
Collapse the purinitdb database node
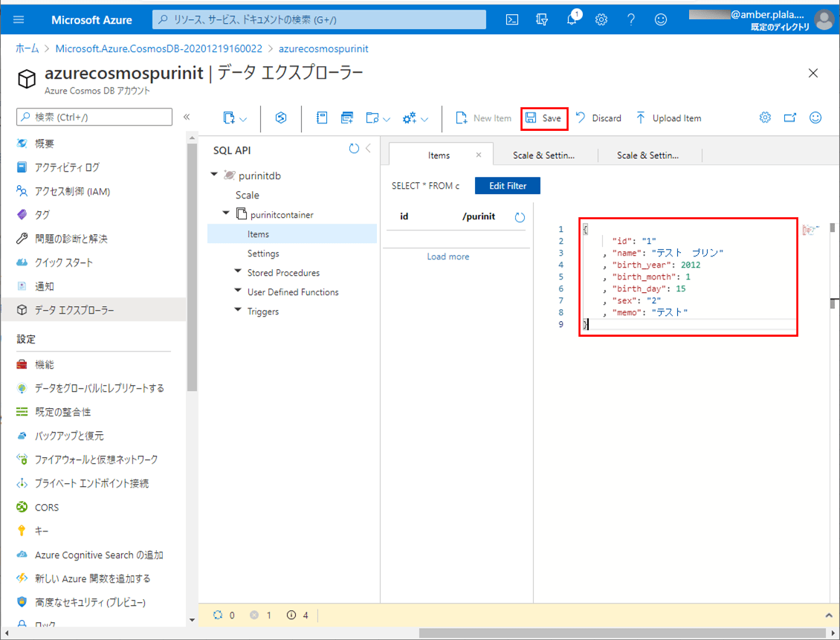coord(214,175)
